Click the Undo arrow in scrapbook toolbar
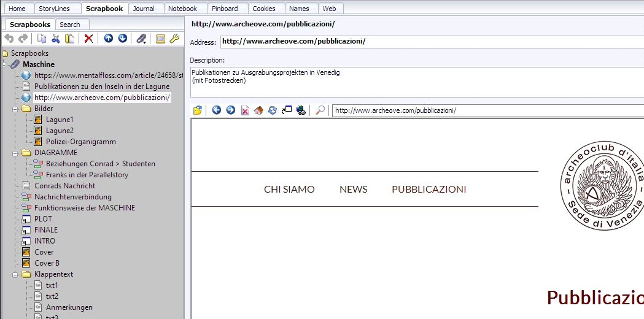Image resolution: width=644 pixels, height=319 pixels. coord(9,39)
